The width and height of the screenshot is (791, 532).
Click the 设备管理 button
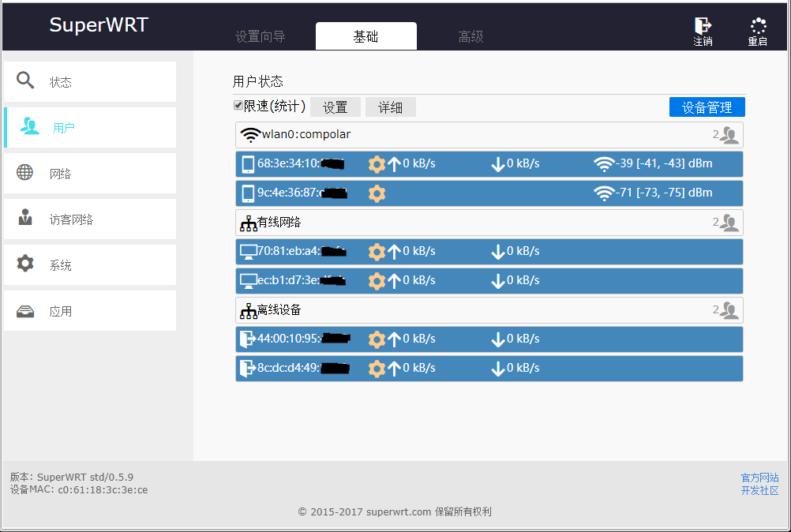707,107
